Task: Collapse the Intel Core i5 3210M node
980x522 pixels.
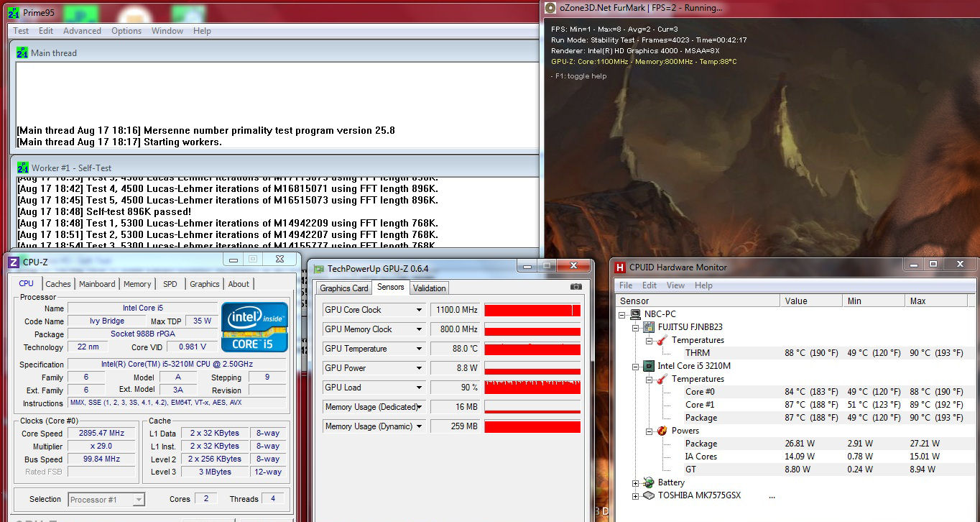Action: tap(636, 366)
